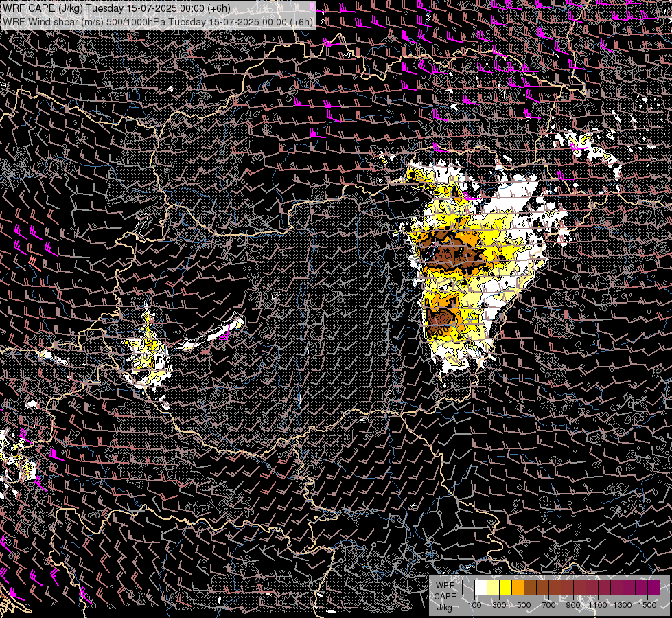The image size is (672, 618).
Task: Select the white legend swatch
Action: point(481,587)
